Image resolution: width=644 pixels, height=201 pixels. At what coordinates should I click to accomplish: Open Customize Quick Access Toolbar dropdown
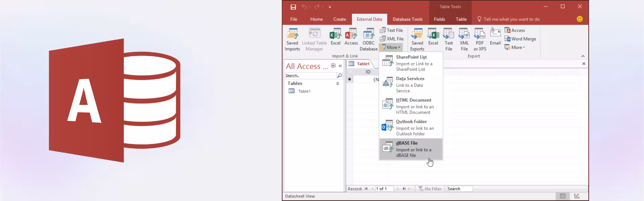(330, 7)
